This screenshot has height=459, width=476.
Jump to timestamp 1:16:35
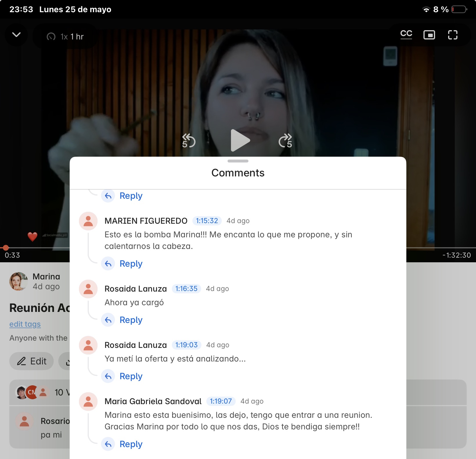[186, 289]
